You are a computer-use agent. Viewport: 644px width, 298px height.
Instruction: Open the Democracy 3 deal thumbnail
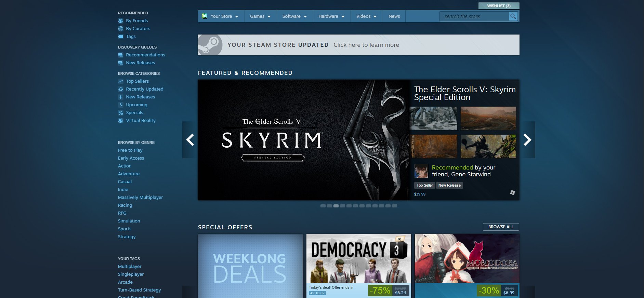click(358, 259)
